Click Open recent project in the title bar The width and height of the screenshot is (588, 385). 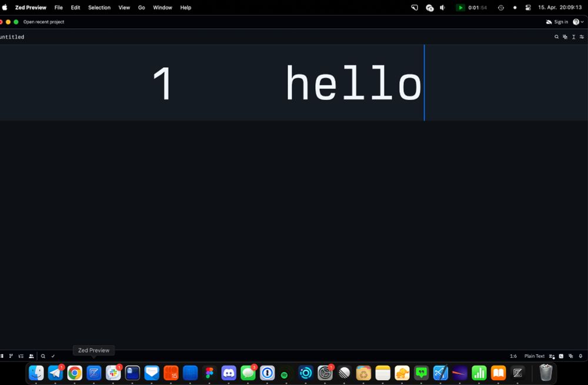44,22
